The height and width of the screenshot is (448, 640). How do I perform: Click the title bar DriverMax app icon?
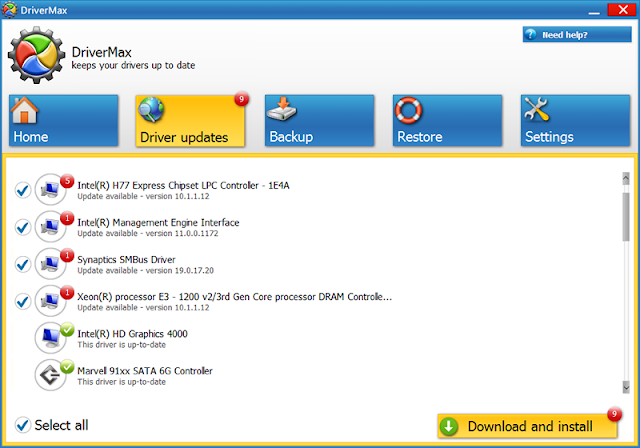coord(9,10)
